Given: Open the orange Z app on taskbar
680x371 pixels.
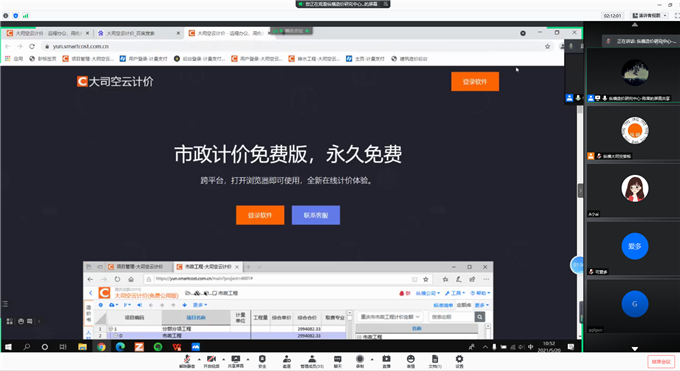Looking at the screenshot, I should coord(139,347).
